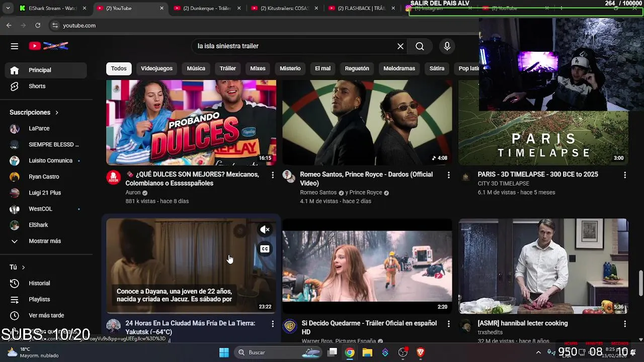Viewport: 644px width, 362px height.
Task: Select the Mixes filter chip
Action: 258,68
